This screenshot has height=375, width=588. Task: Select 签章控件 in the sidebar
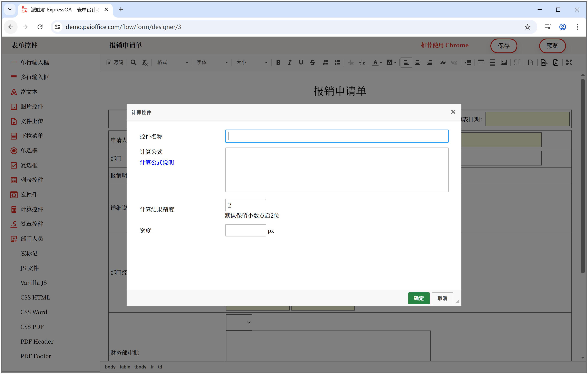(x=32, y=224)
